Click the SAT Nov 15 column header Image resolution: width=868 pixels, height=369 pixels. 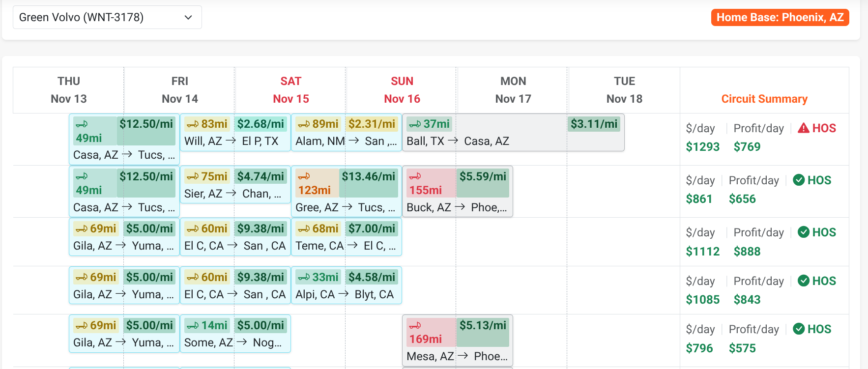291,90
